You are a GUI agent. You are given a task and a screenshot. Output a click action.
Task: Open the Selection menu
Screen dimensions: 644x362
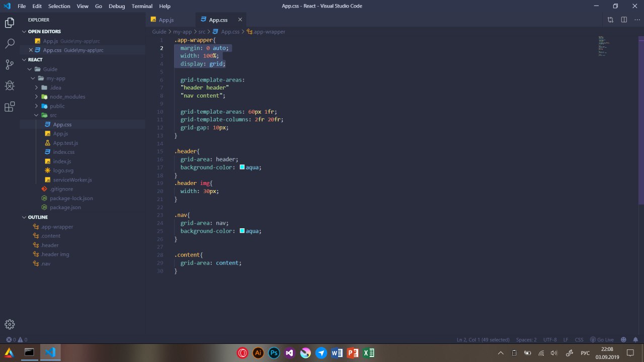[x=59, y=6]
